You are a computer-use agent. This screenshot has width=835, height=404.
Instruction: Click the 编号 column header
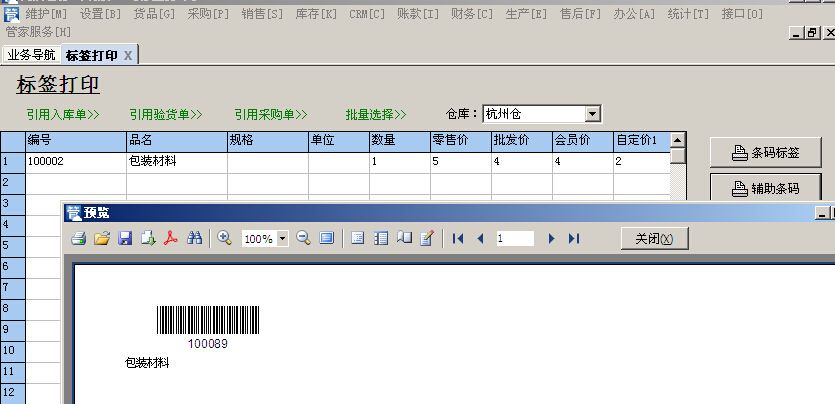tap(76, 141)
